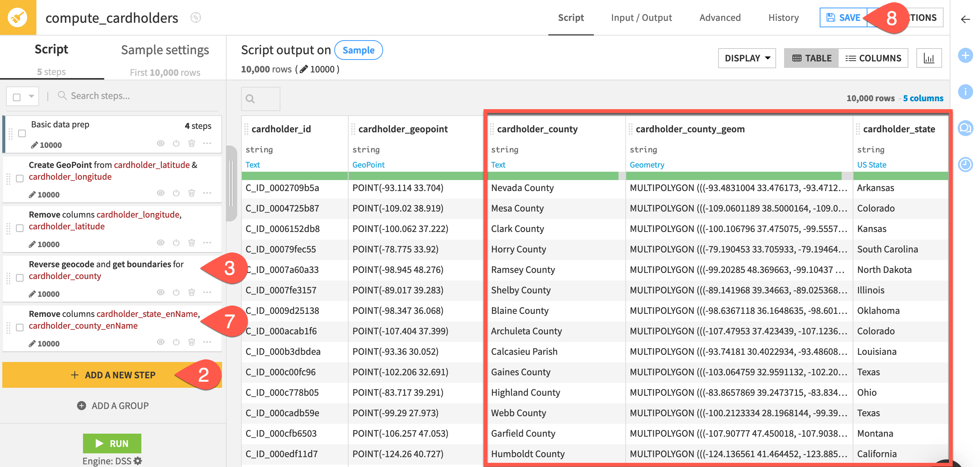
Task: Open the ellipsis menu on the Basic data prep group
Action: [207, 144]
